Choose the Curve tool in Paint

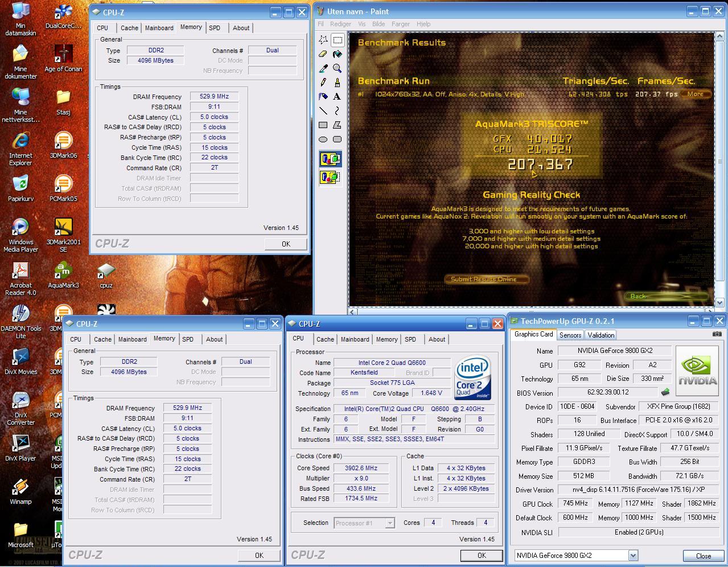tap(338, 111)
